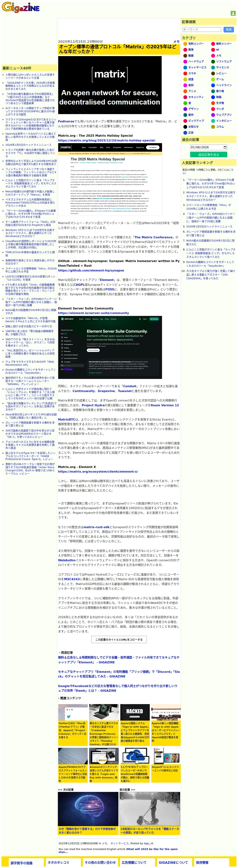Click この記事のタイトルとURLをコピーする button
The width and height of the screenshot is (238, 868).
119,639
